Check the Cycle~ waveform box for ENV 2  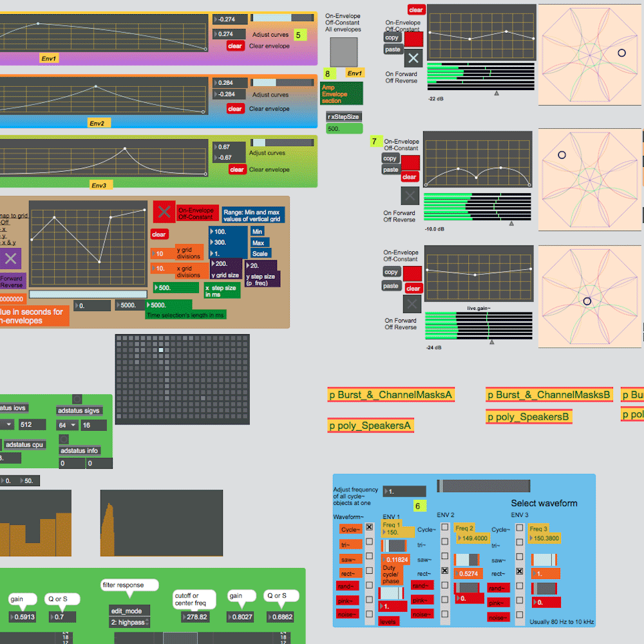coord(444,527)
